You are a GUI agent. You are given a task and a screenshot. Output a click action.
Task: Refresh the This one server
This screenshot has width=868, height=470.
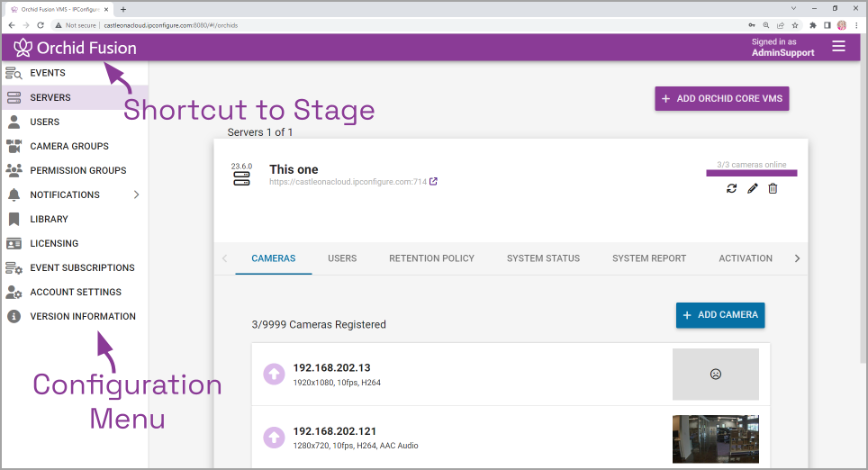click(732, 189)
